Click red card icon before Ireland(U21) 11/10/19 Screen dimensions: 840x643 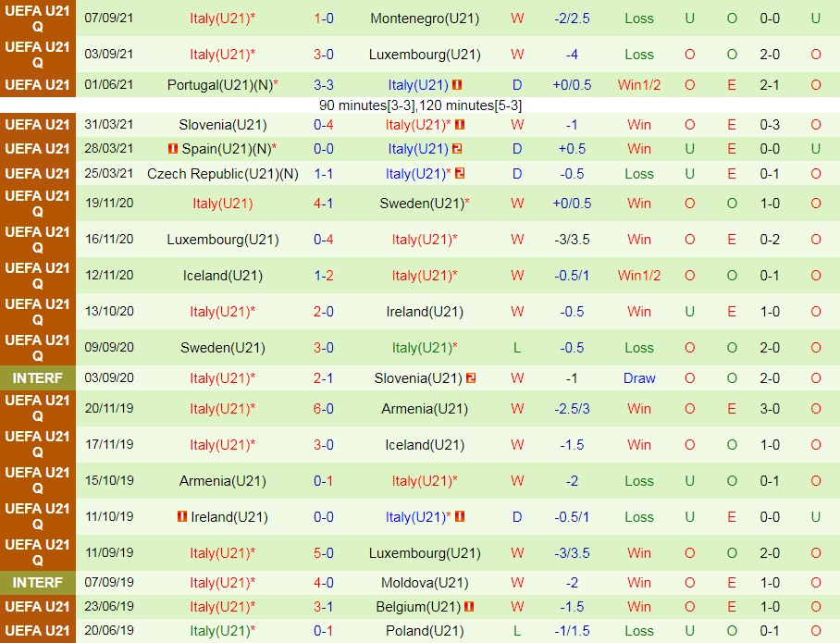181,517
